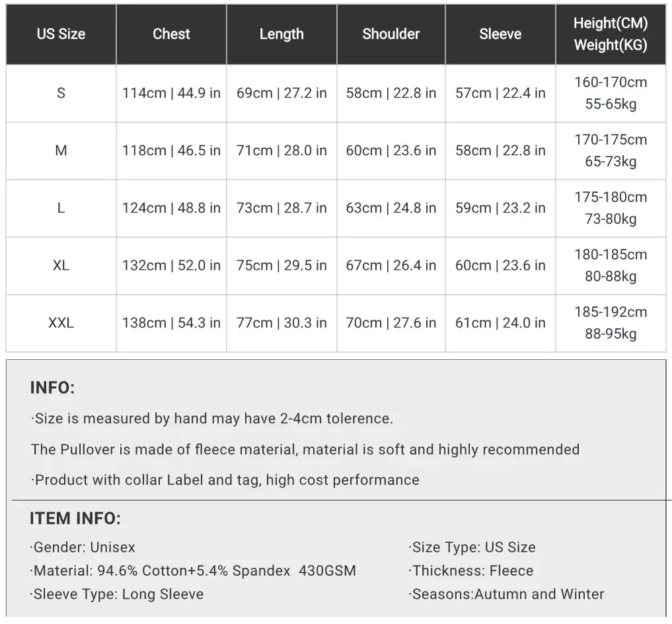Image resolution: width=672 pixels, height=624 pixels.
Task: Click the Seasons:Autumn and Winter text
Action: point(506,594)
